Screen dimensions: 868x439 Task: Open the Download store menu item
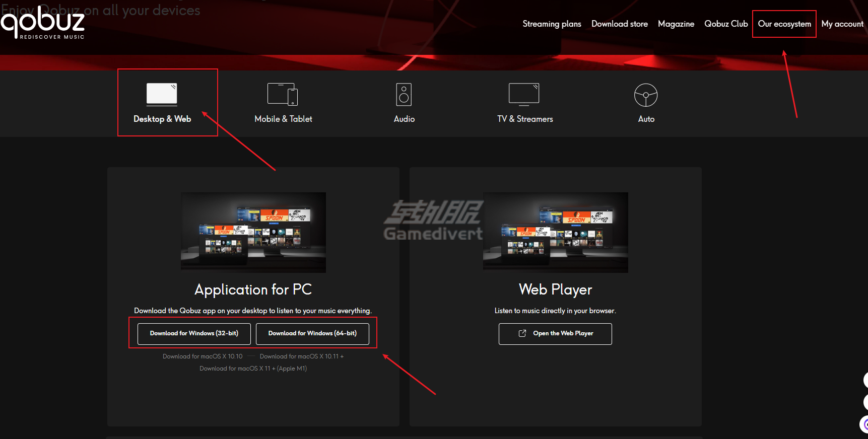[x=619, y=24]
